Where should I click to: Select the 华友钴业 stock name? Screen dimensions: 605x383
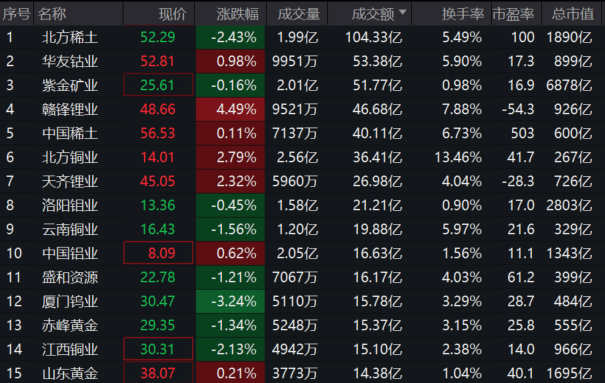[x=70, y=61]
